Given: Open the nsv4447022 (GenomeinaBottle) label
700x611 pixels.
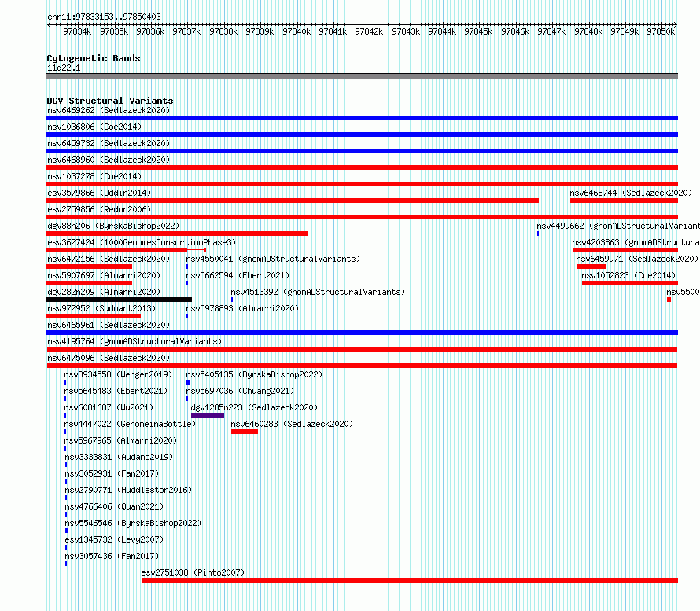Looking at the screenshot, I should point(130,424).
